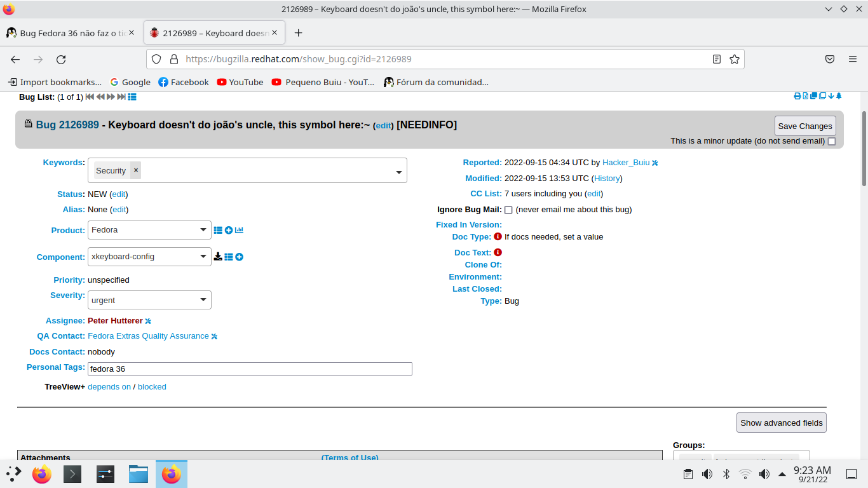
Task: Open the Fórum da comunidade bookmark
Action: tap(436, 82)
